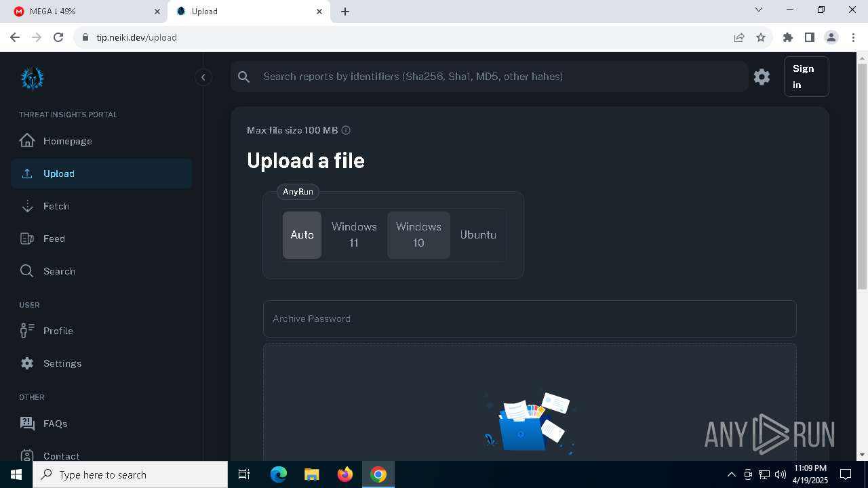Click the magnifier icon in search bar
The height and width of the screenshot is (488, 868).
[244, 77]
